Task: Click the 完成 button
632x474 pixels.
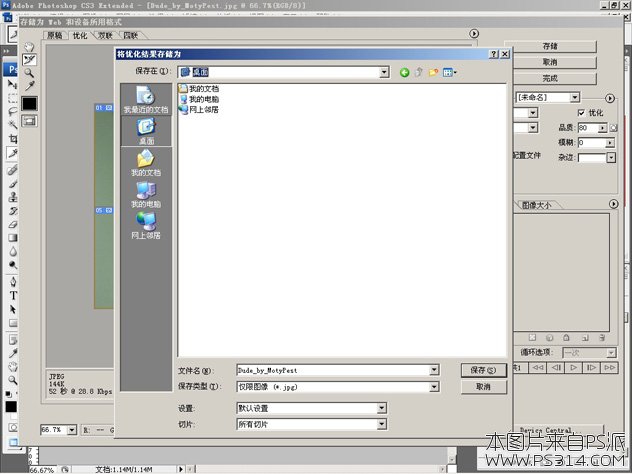Action: click(550, 79)
